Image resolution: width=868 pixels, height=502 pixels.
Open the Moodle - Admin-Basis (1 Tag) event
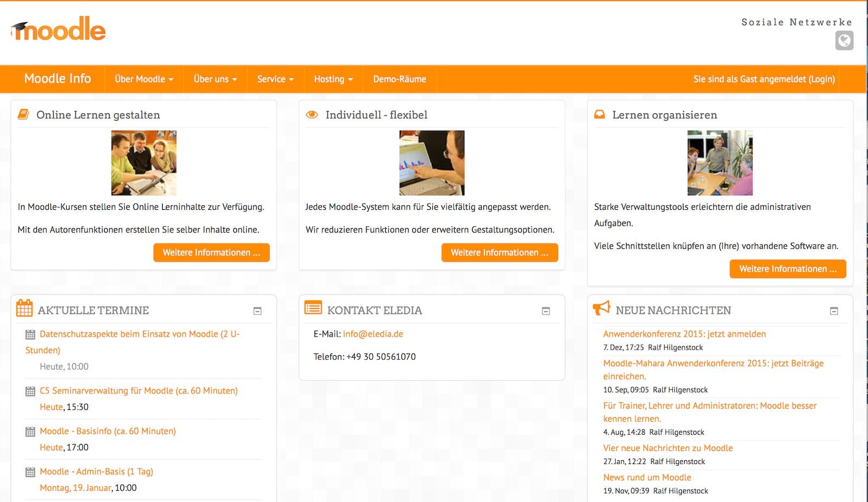coord(96,472)
